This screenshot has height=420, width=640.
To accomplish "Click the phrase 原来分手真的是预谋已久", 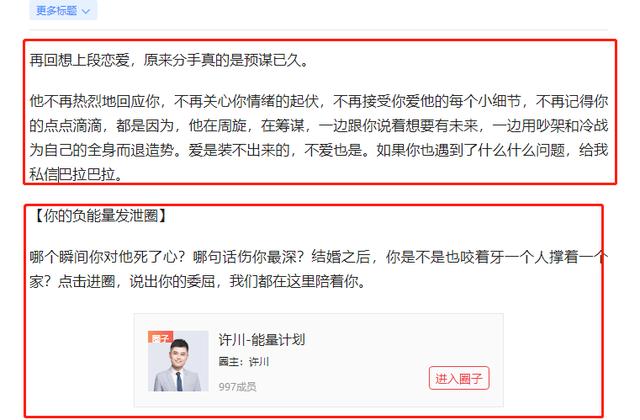I will 222,60.
